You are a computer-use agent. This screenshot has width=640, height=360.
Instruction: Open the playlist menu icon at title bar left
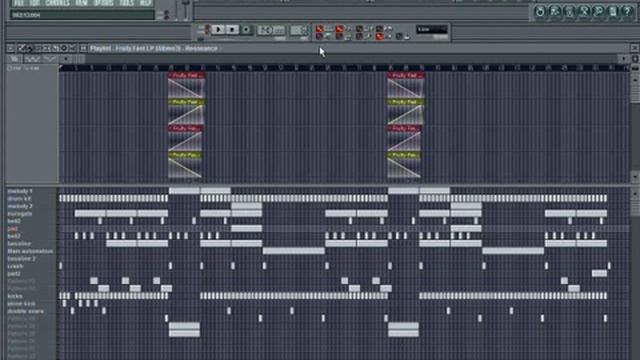coord(11,48)
